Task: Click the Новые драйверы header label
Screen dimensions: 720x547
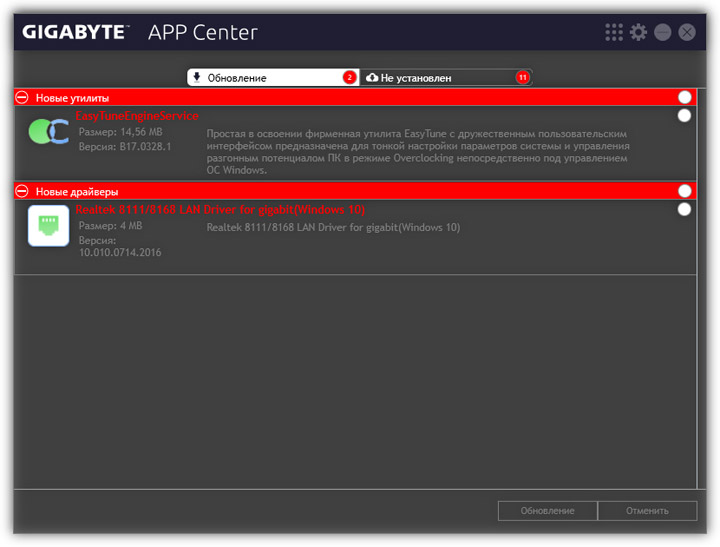Action: (x=77, y=192)
